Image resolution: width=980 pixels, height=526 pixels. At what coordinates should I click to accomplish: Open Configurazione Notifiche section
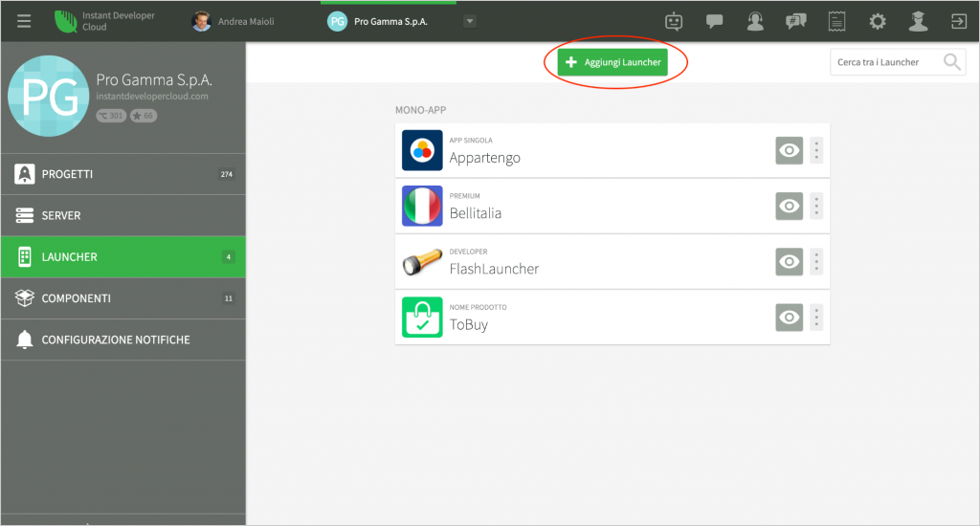pos(123,340)
